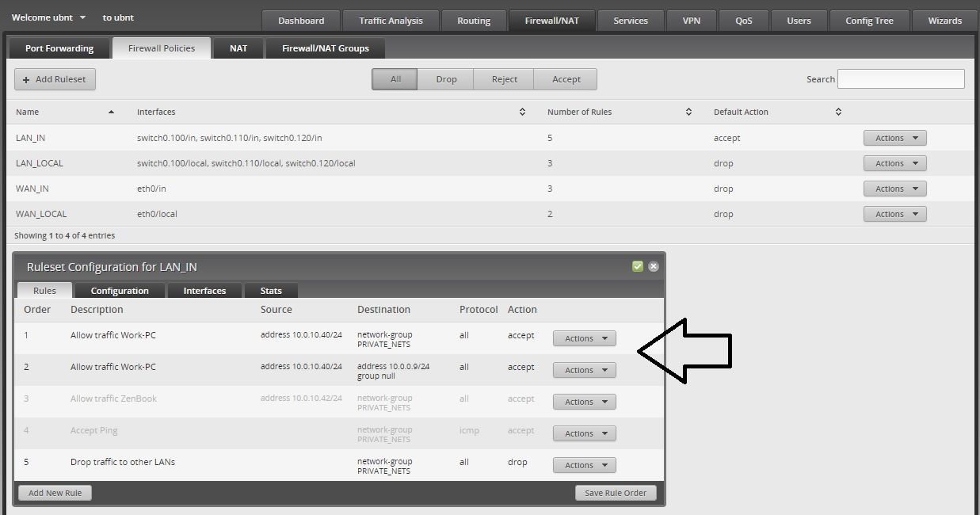The image size is (980, 515).
Task: Open the Port Forwarding tab
Action: click(x=59, y=48)
